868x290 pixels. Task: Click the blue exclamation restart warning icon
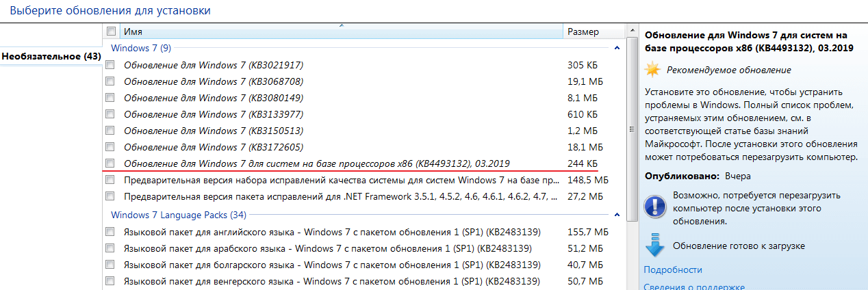coord(655,206)
